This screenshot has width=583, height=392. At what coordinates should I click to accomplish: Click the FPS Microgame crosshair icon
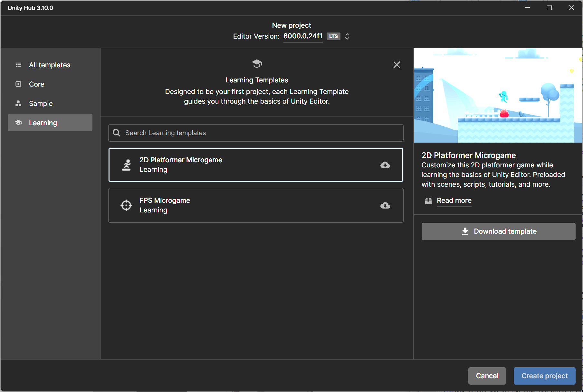pyautogui.click(x=126, y=205)
